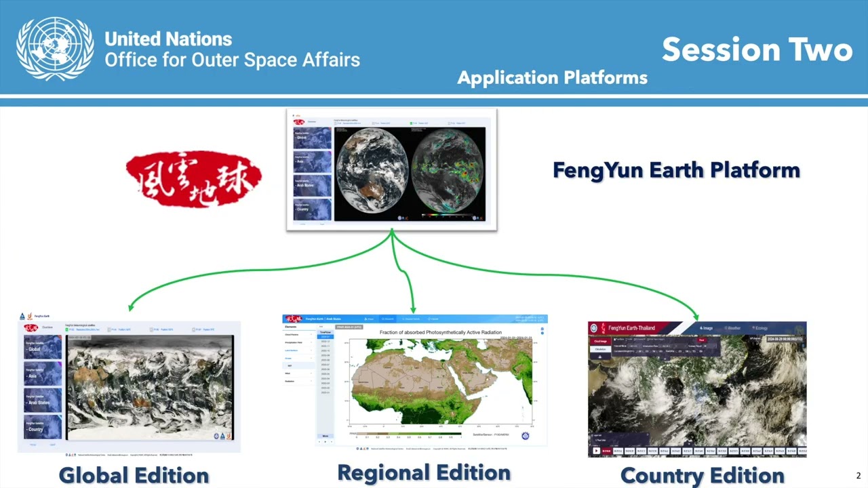The width and height of the screenshot is (868, 488).
Task: Click the global cloud mosaic map
Action: pyautogui.click(x=150, y=388)
